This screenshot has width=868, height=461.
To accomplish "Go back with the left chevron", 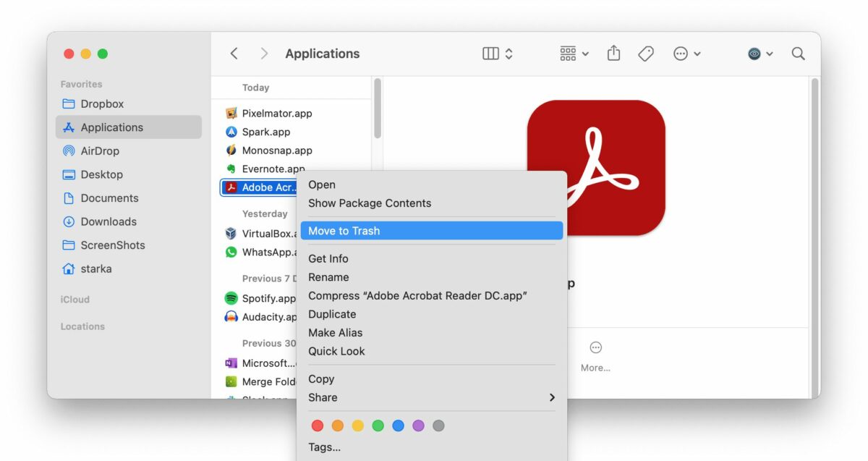I will click(234, 54).
